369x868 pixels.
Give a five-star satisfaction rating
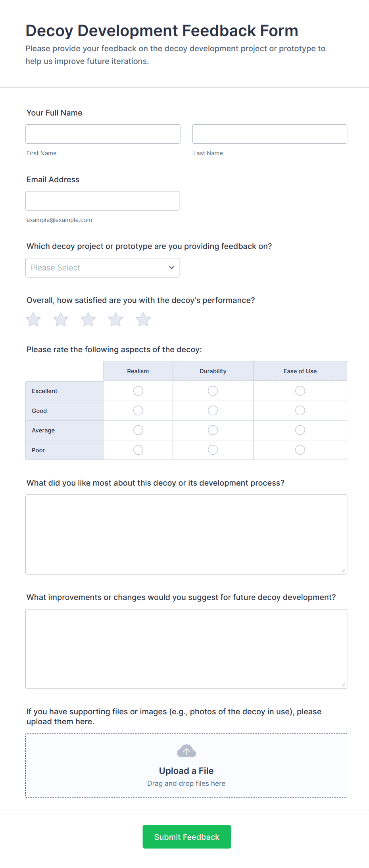pyautogui.click(x=143, y=320)
